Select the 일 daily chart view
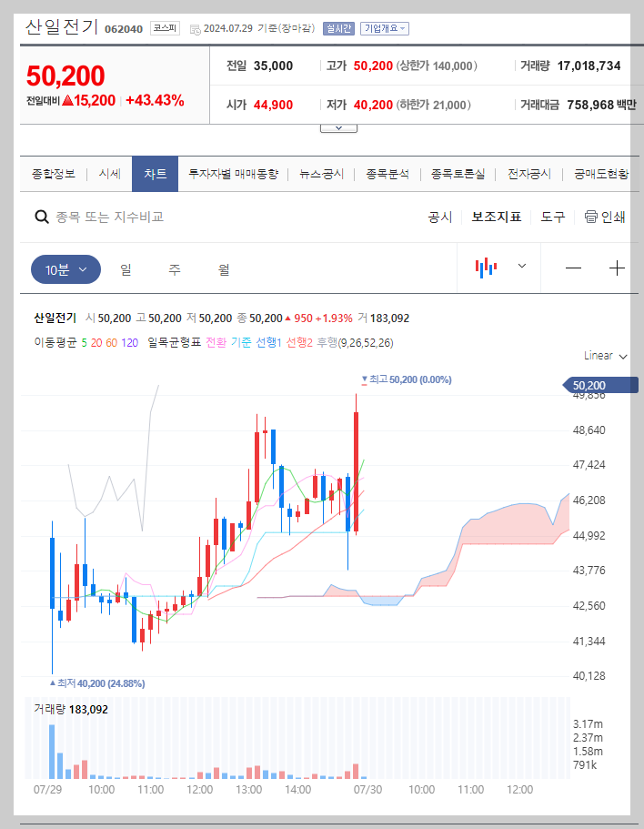The height and width of the screenshot is (829, 644). click(125, 268)
